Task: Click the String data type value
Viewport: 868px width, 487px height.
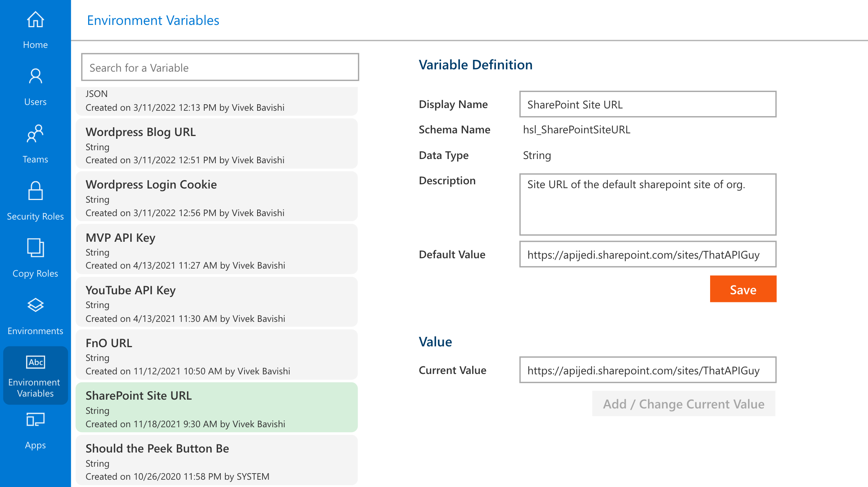Action: pyautogui.click(x=537, y=155)
